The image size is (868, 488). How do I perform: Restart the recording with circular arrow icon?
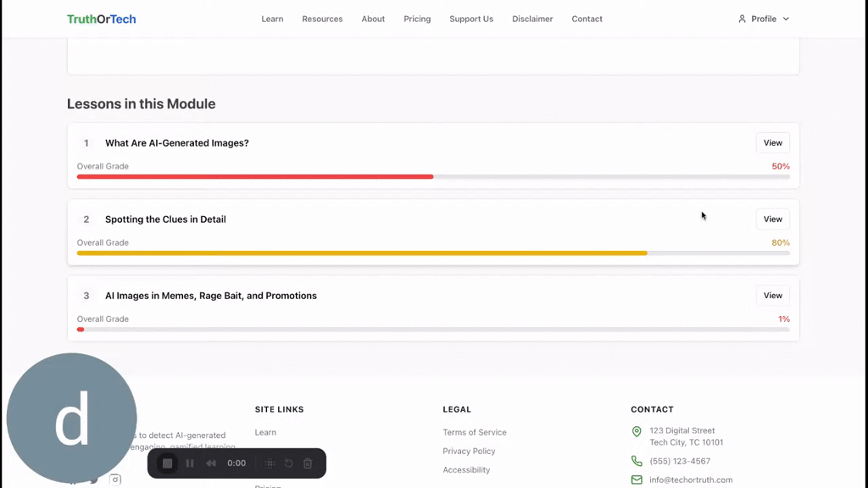click(x=288, y=463)
